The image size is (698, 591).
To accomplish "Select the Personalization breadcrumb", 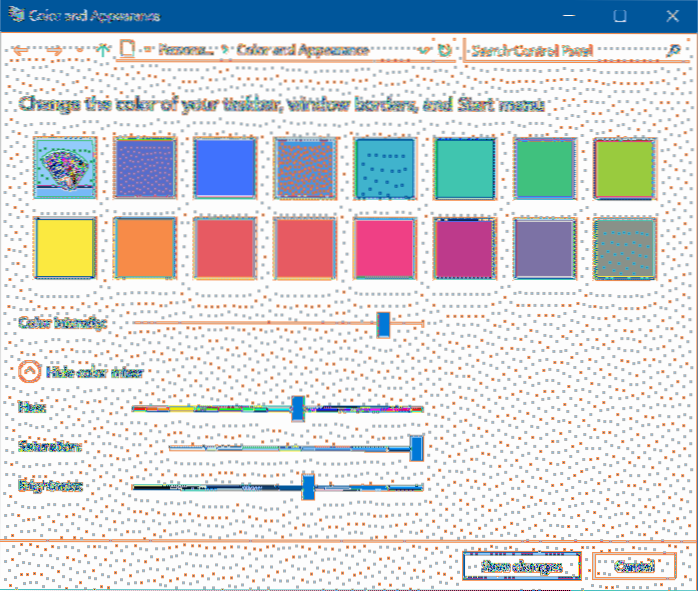I will (181, 49).
